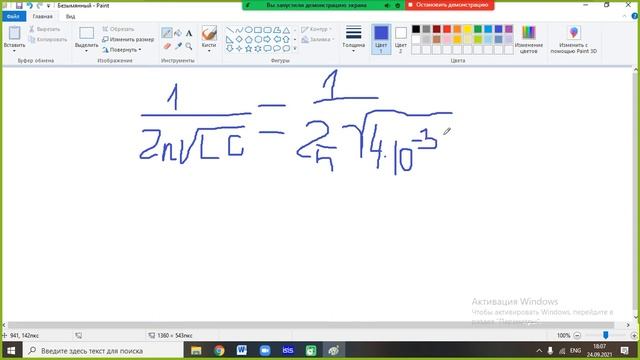Choose the oval shape
This screenshot has width=640, height=360.
point(248,30)
